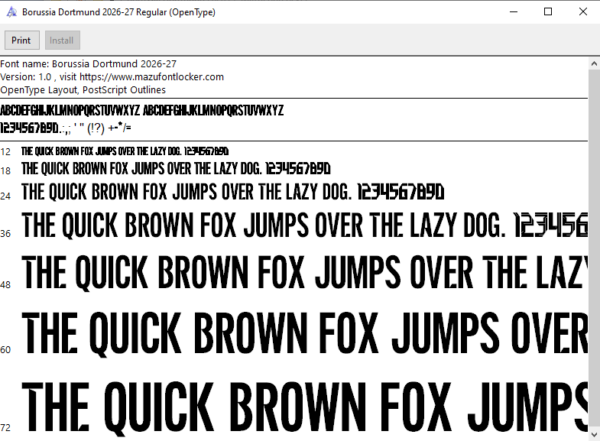Click the 48 point size label
The height and width of the screenshot is (441, 600).
5,285
